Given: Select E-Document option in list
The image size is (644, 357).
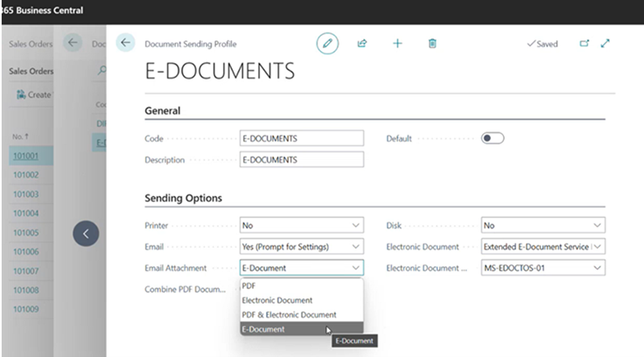Looking at the screenshot, I should 302,329.
